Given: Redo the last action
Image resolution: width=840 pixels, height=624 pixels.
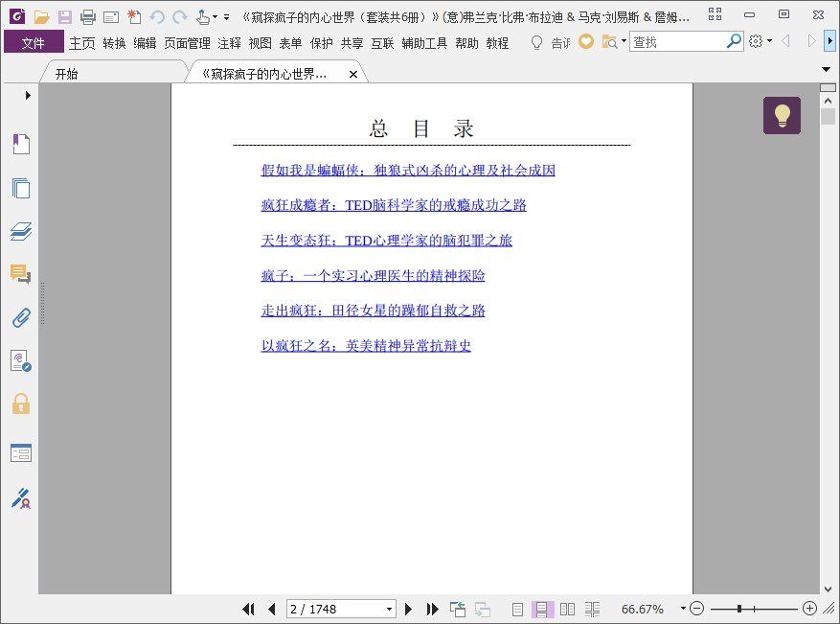Looking at the screenshot, I should coord(180,17).
